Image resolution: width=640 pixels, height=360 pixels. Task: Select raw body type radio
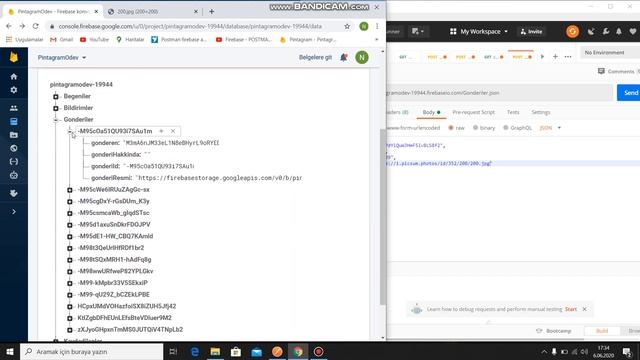click(x=451, y=128)
